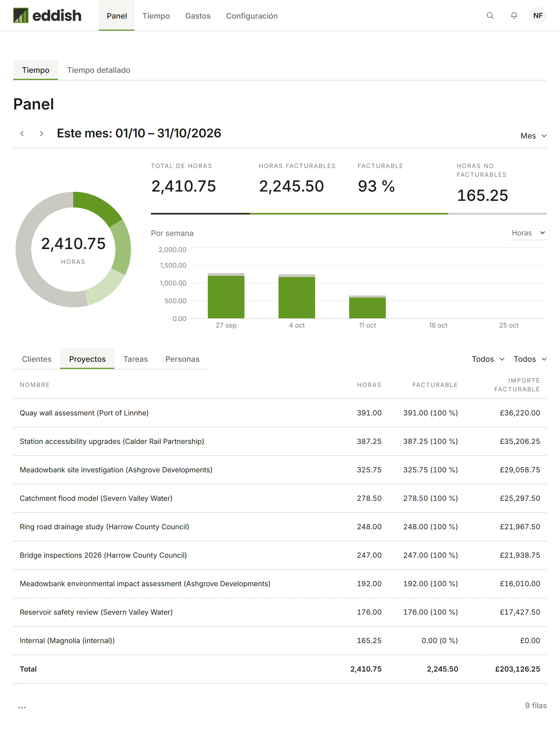Click the dark green donut chart segment
The image size is (560, 746).
[x=96, y=206]
